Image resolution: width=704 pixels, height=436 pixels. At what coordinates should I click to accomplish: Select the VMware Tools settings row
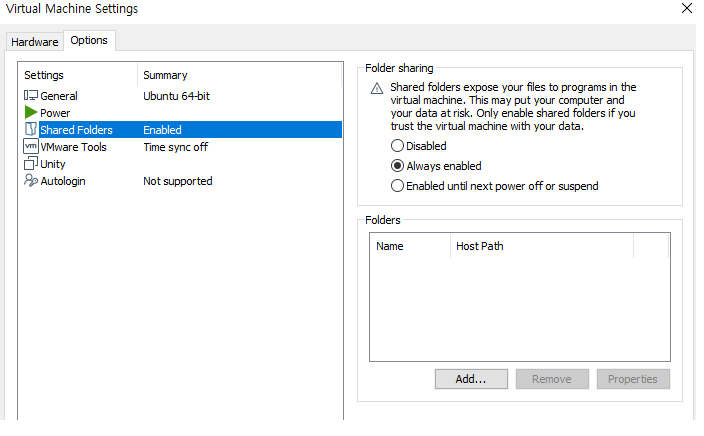tap(182, 147)
